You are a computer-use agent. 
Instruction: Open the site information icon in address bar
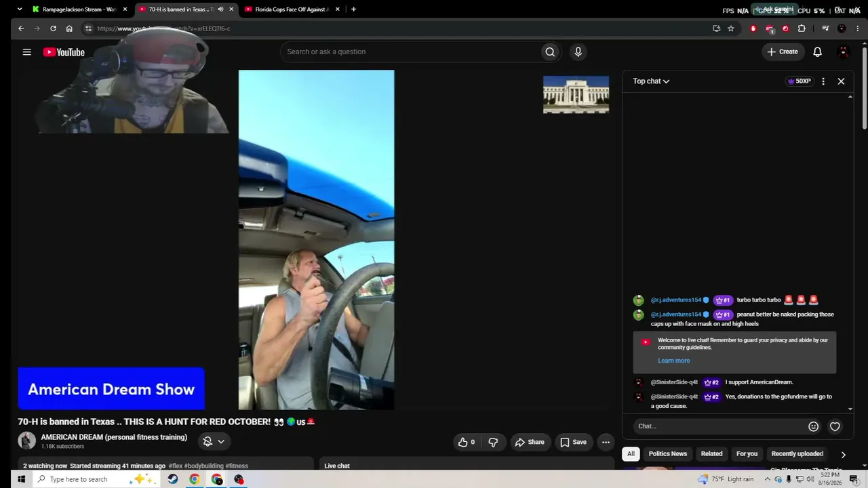pos(88,28)
